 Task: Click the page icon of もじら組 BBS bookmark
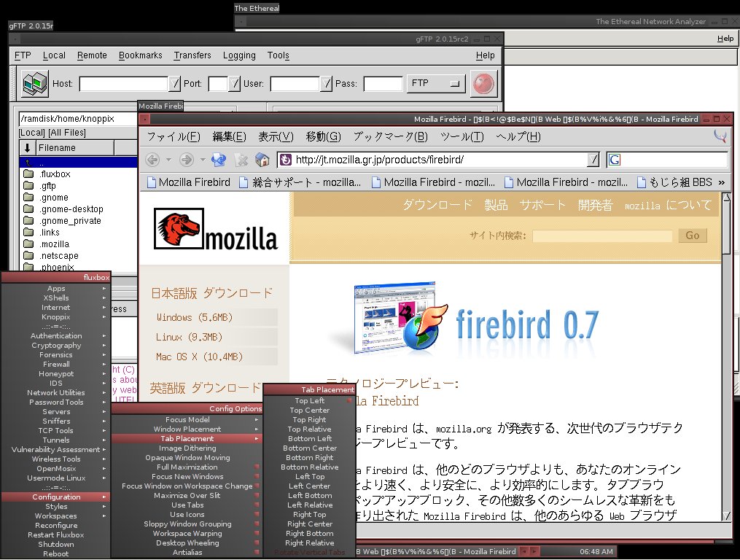click(642, 182)
